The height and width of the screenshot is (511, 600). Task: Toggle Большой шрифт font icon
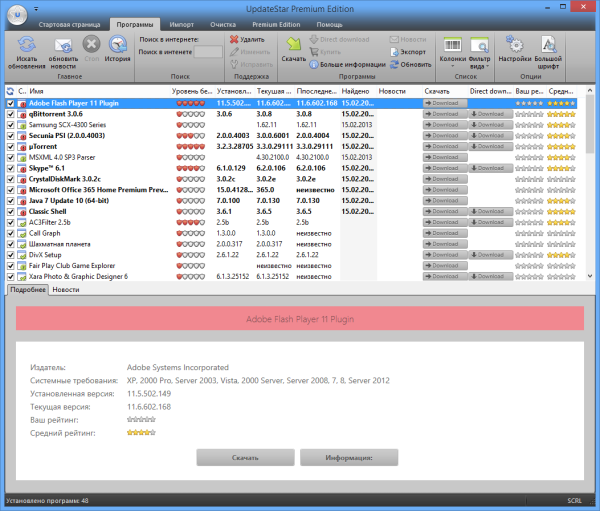pos(548,44)
